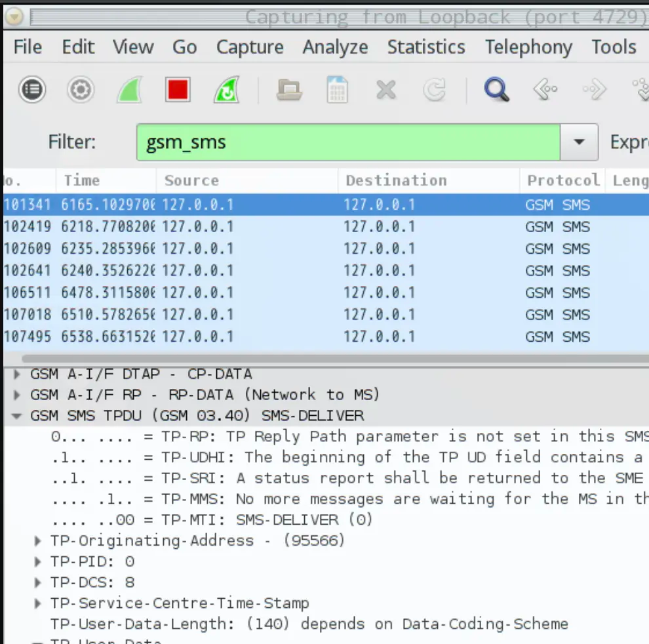Expand TP-Originating-Address (95566)
The height and width of the screenshot is (644, 649).
pos(37,540)
